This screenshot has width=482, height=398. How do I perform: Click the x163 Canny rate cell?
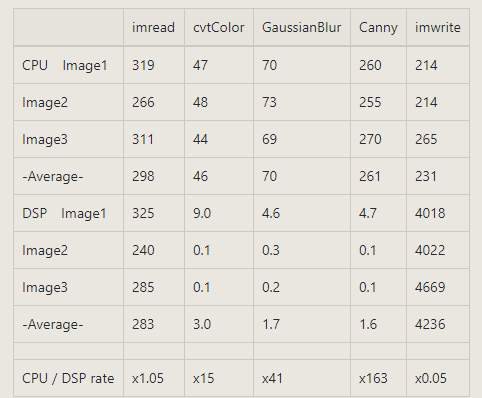click(x=373, y=378)
